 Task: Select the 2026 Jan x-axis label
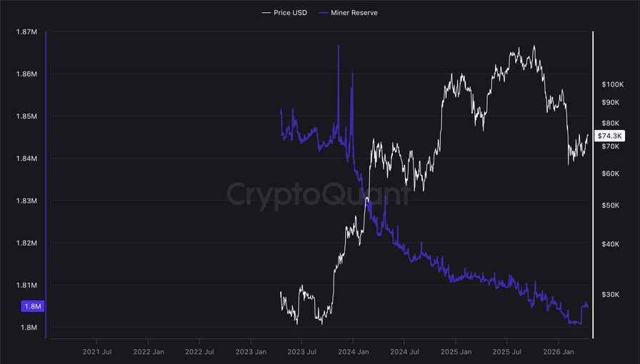[x=558, y=352]
